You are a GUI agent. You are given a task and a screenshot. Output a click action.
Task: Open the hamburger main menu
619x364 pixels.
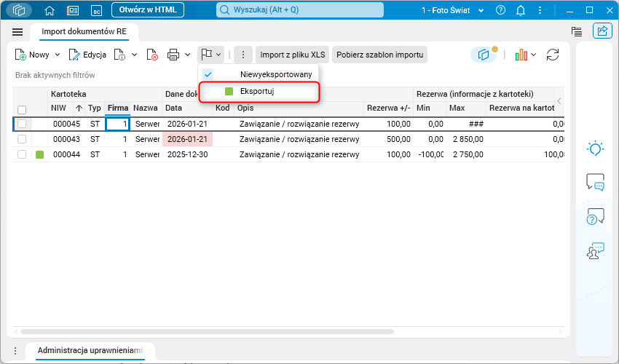[x=17, y=32]
